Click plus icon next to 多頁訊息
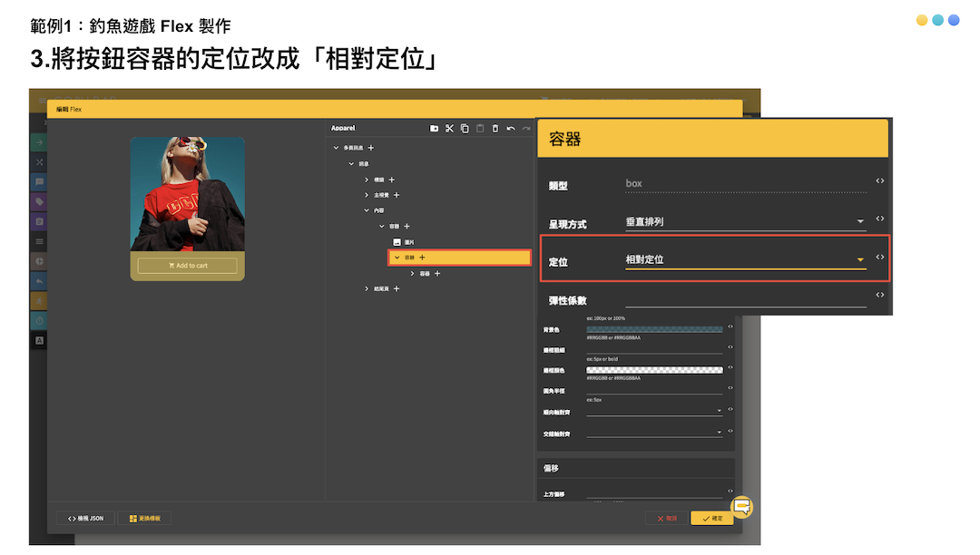980x555 pixels. pos(370,148)
